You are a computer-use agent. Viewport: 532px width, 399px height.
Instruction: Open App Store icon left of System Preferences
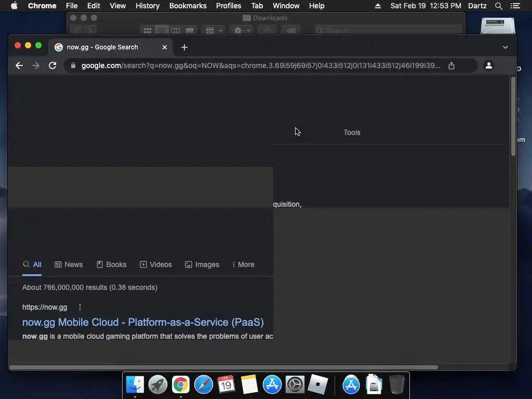coord(272,385)
